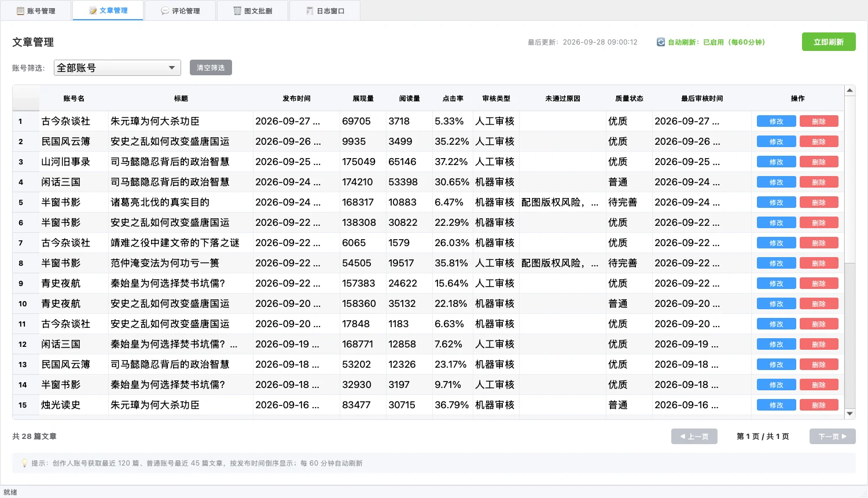Click 修改 in row 3 山河旧事录
The width and height of the screenshot is (868, 498).
(777, 162)
